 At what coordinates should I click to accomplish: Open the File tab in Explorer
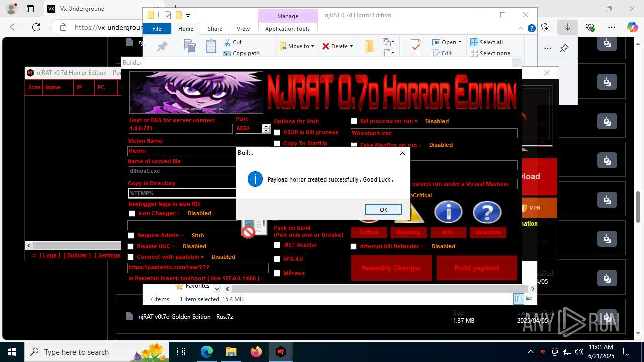157,29
